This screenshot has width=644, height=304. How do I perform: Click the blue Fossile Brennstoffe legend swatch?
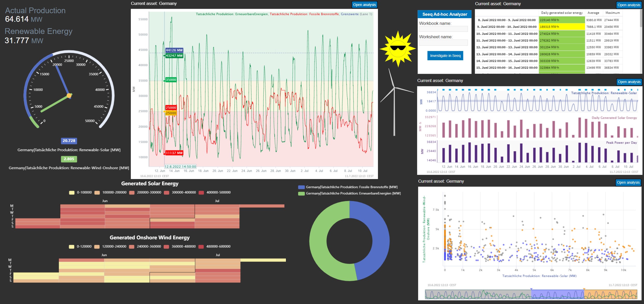[301, 187]
